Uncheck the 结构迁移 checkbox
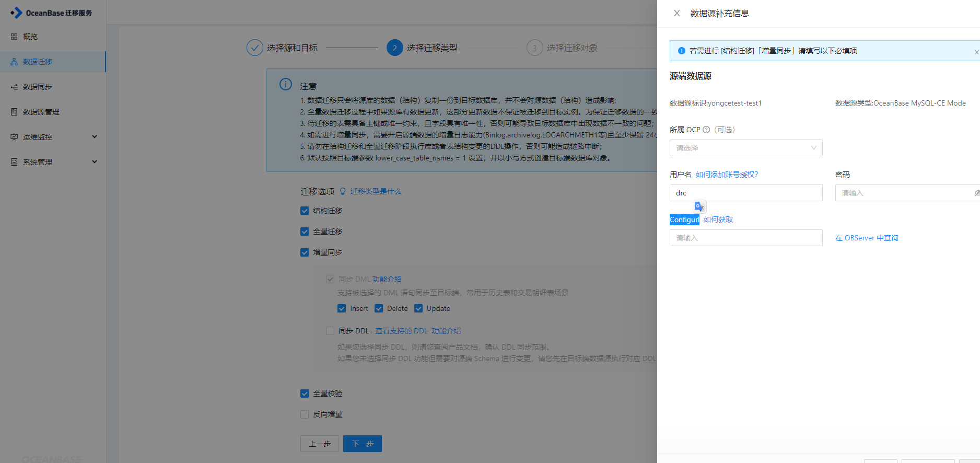Image resolution: width=980 pixels, height=463 pixels. (305, 211)
